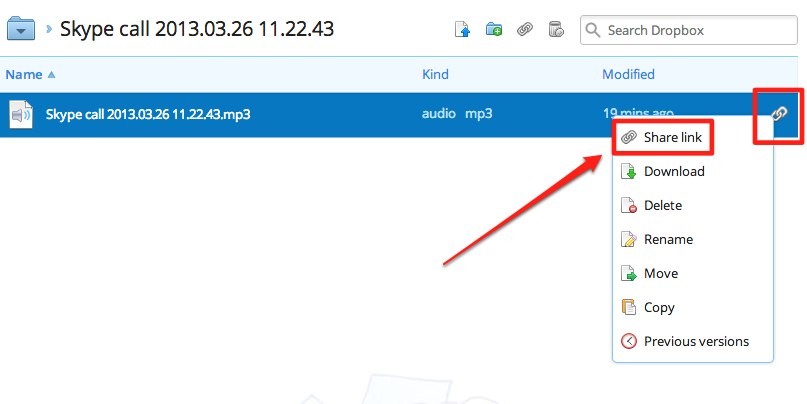Click the show deleted files trash icon

(x=556, y=29)
